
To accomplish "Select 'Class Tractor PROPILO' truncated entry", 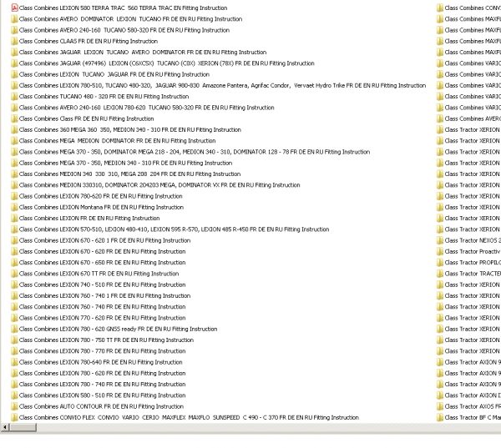I will 473,263.
